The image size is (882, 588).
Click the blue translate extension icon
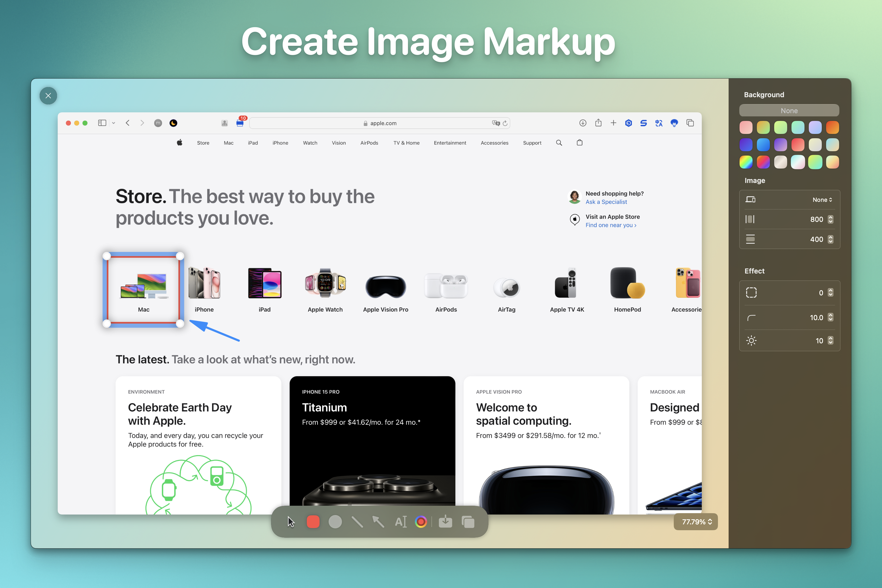pyautogui.click(x=659, y=123)
